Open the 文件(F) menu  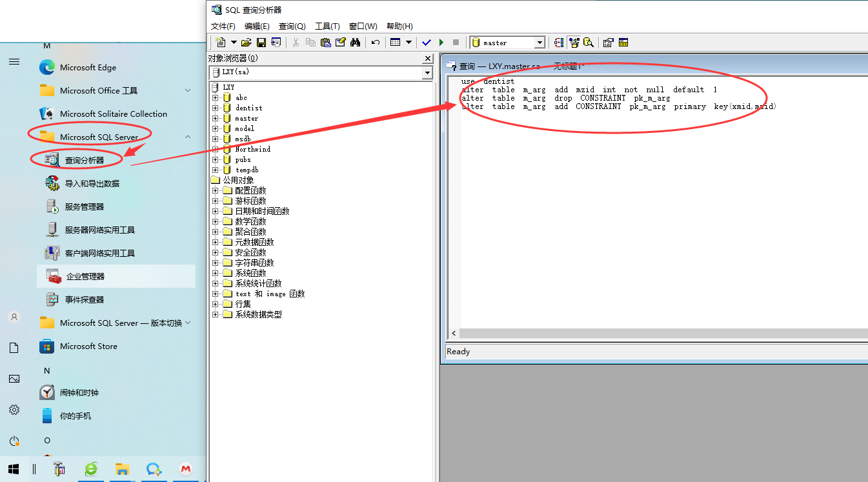(x=223, y=26)
